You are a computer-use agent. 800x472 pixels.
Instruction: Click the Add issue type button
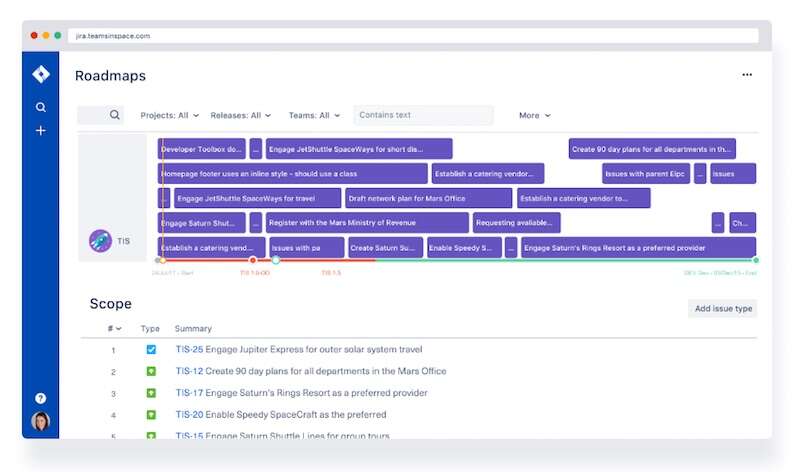point(723,309)
